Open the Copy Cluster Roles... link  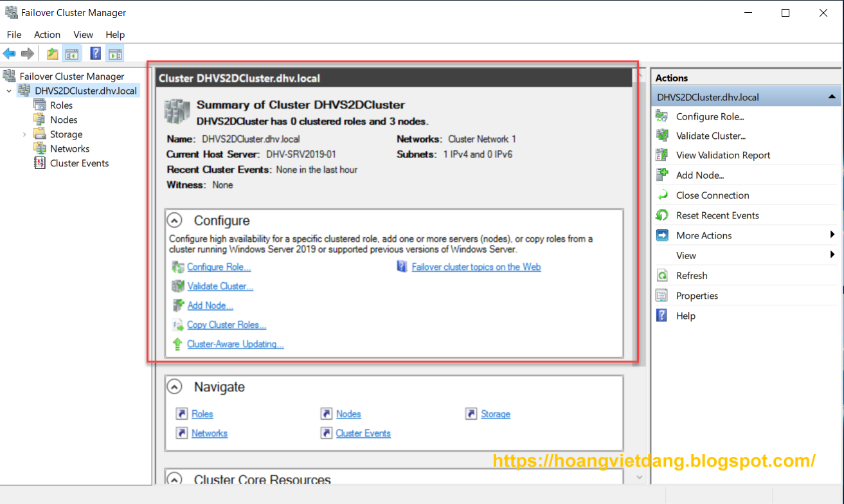tap(226, 325)
